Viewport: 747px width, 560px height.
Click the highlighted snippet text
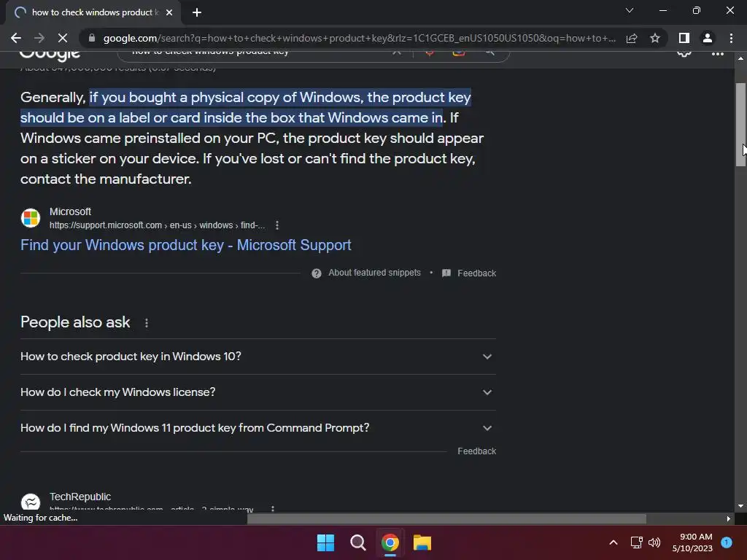pos(245,108)
